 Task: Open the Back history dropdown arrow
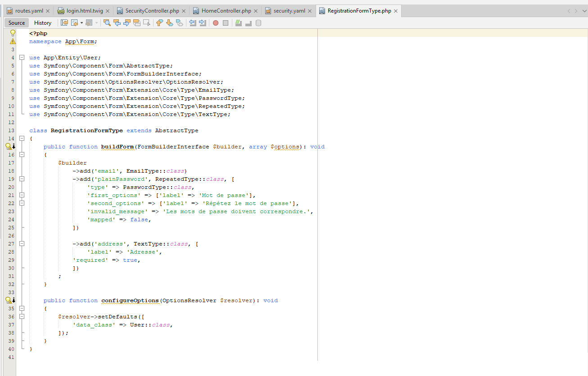(81, 23)
